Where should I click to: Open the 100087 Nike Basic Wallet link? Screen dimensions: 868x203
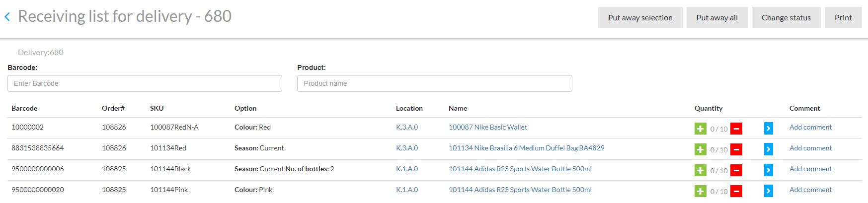pyautogui.click(x=487, y=127)
